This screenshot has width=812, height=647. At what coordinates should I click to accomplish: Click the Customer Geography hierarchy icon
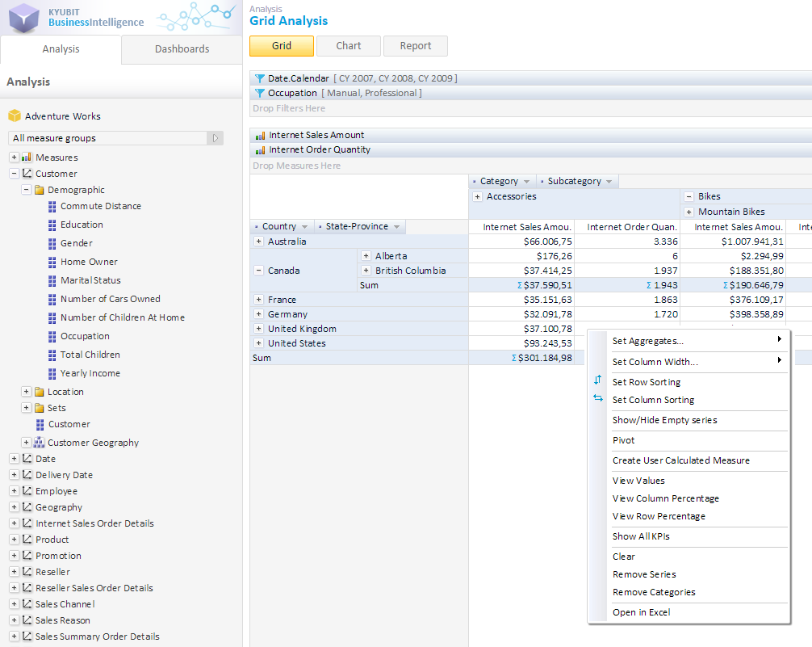[39, 443]
